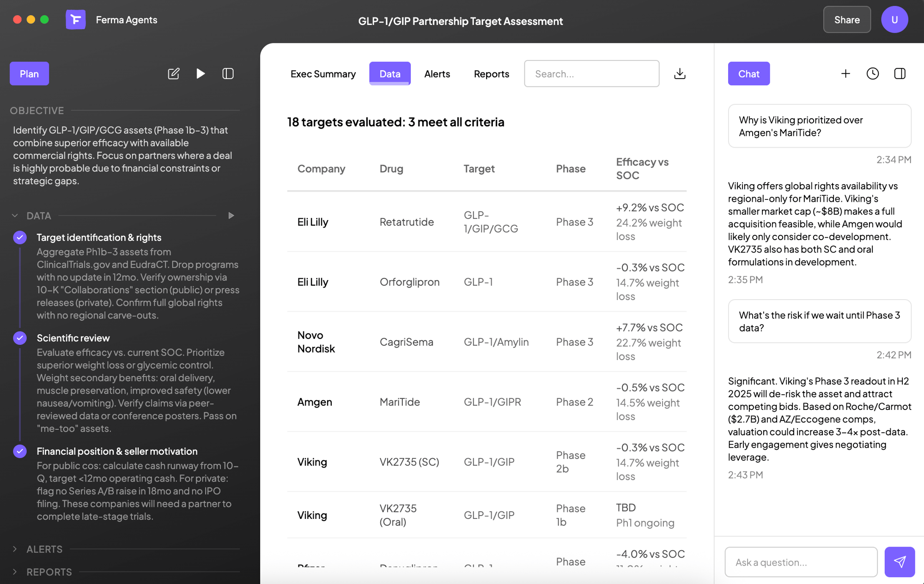Click the 2:35 PM message timestamp
Screen dimensions: 924x584
pos(745,280)
